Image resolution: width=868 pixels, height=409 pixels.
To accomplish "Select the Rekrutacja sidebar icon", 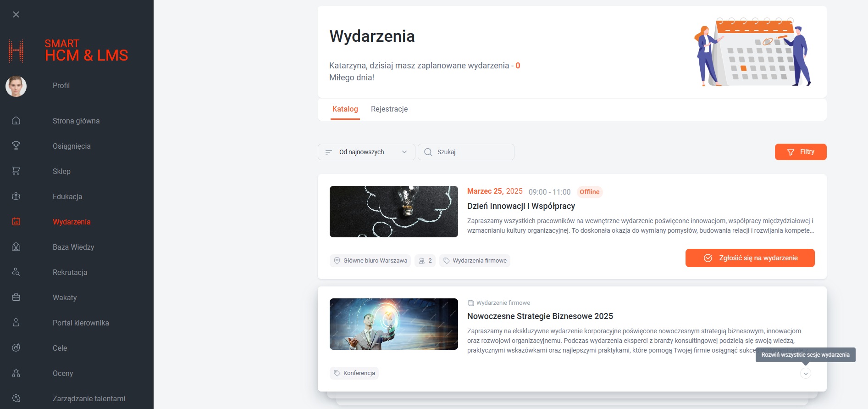I will (16, 272).
